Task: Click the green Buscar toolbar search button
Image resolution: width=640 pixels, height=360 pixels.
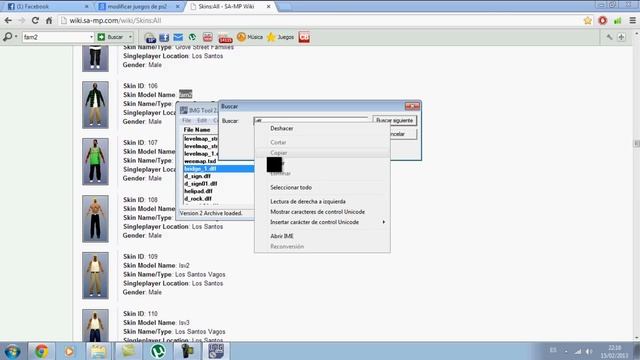Action: pyautogui.click(x=111, y=37)
